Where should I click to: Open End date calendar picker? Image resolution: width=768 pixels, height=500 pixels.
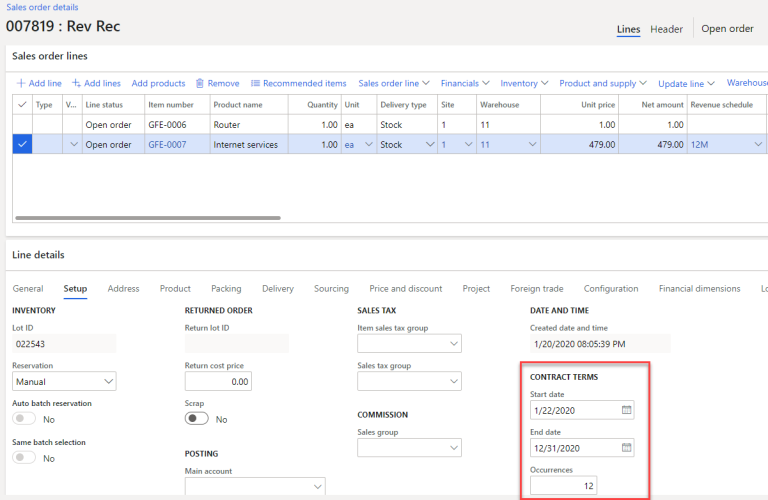pyautogui.click(x=626, y=447)
